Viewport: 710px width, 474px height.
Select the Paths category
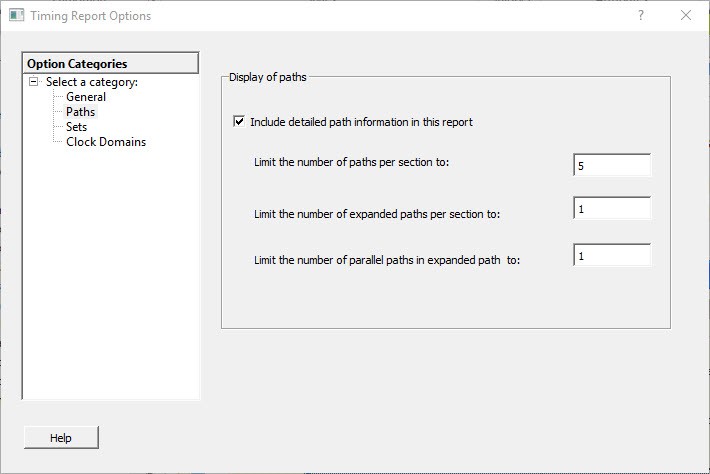coord(81,112)
